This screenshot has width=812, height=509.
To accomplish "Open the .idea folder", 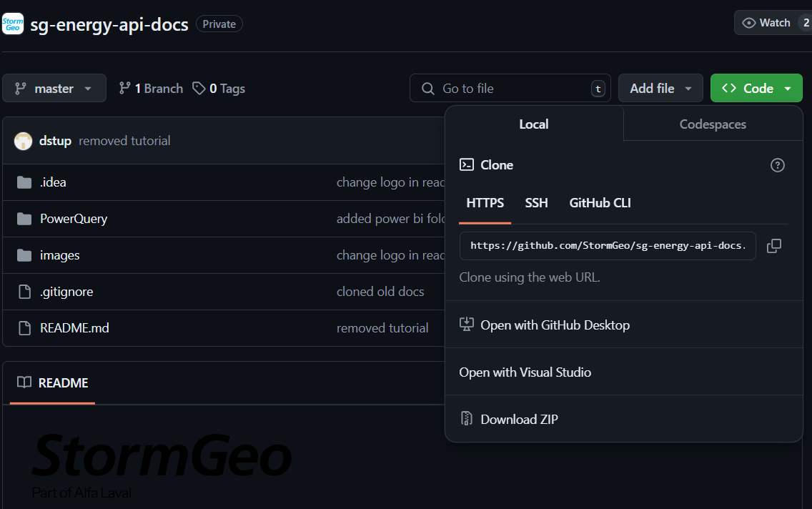I will 53,182.
